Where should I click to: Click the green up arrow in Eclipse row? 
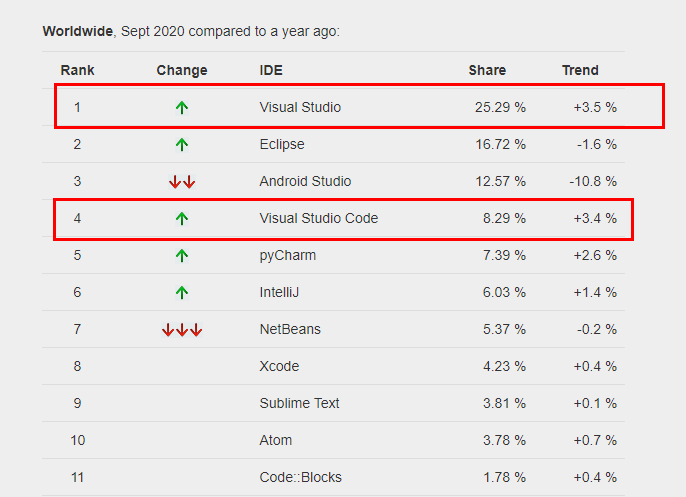click(182, 144)
